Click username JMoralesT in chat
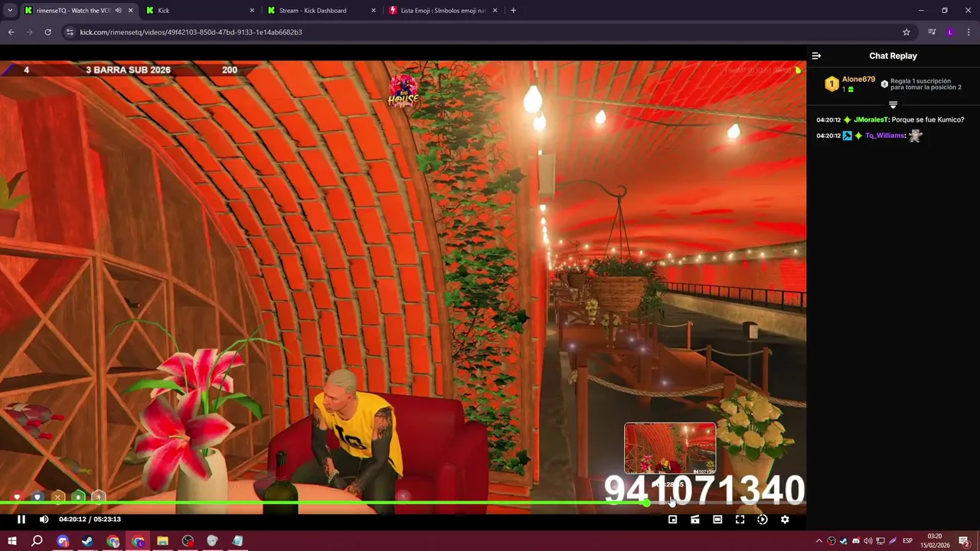The image size is (980, 551). (x=871, y=120)
